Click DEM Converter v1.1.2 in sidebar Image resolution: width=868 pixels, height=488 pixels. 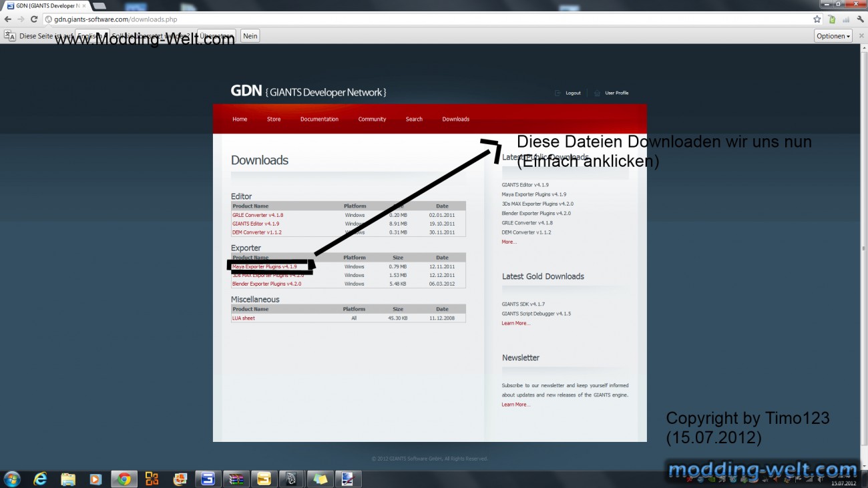pos(526,232)
